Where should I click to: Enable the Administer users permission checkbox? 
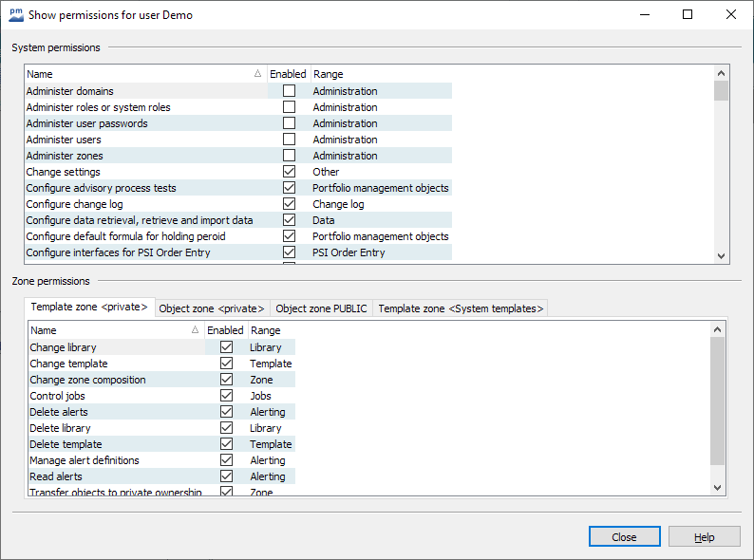[289, 140]
